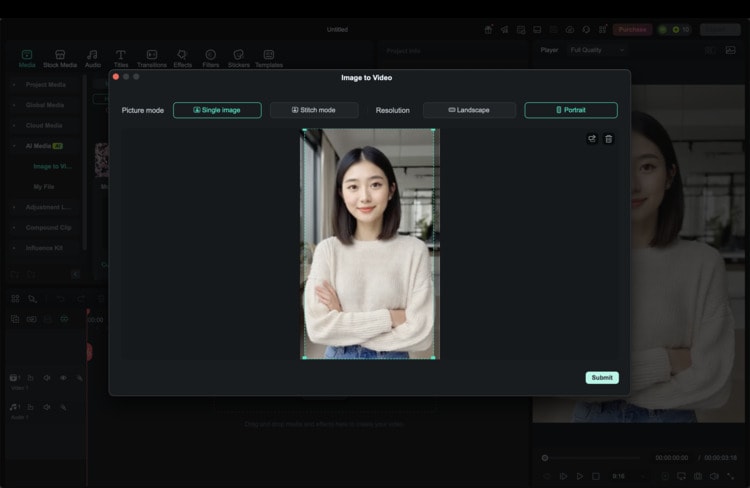Open the Stickers tab

(238, 58)
